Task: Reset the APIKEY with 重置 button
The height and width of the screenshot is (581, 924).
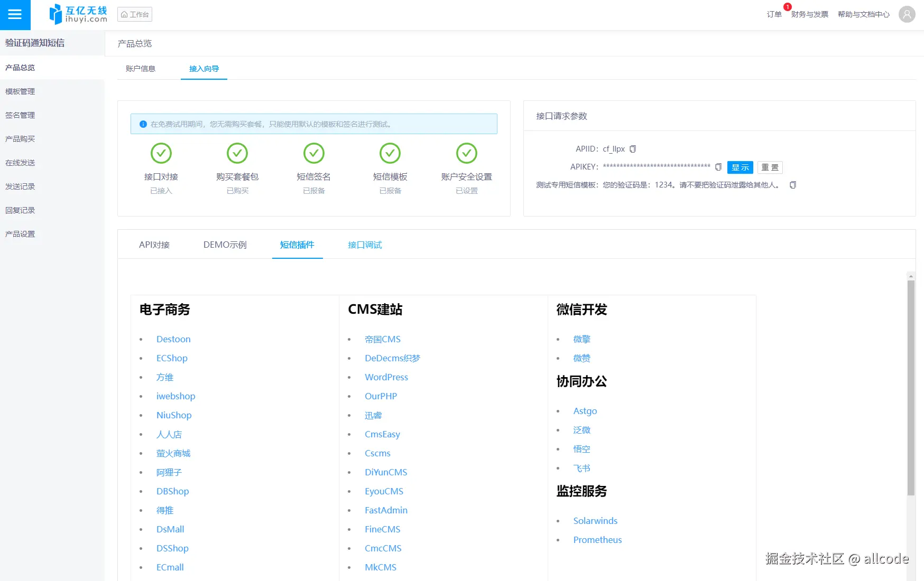Action: [x=770, y=167]
